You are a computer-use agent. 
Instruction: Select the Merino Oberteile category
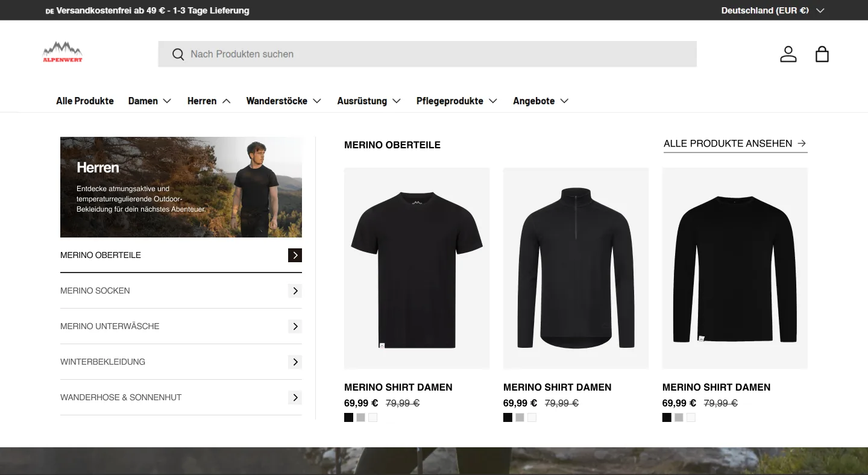click(181, 255)
